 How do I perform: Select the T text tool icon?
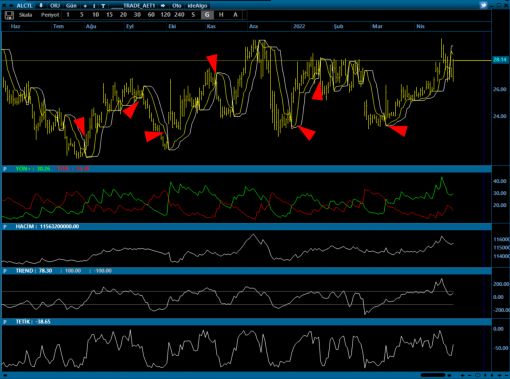(x=103, y=6)
